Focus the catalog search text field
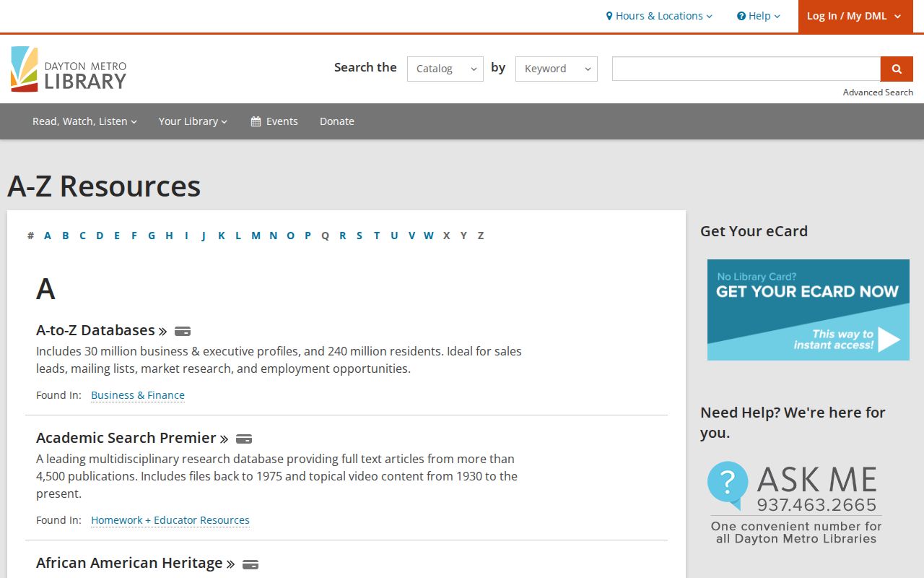 (746, 69)
